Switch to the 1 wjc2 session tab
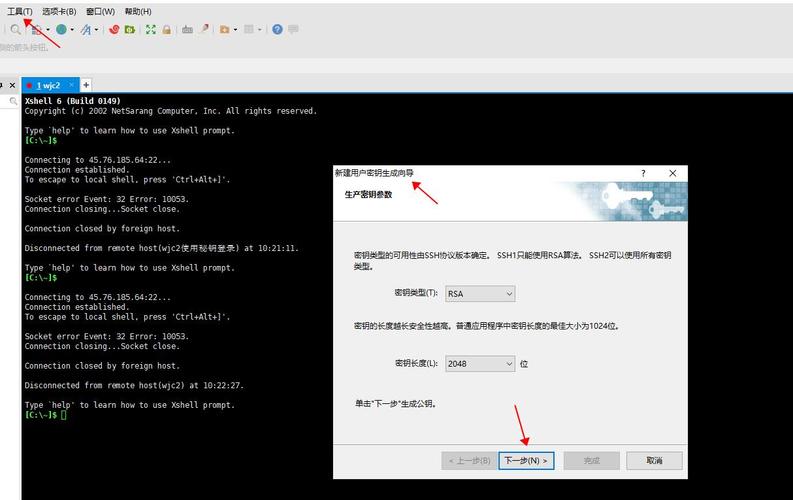Image resolution: width=793 pixels, height=500 pixels. point(49,85)
